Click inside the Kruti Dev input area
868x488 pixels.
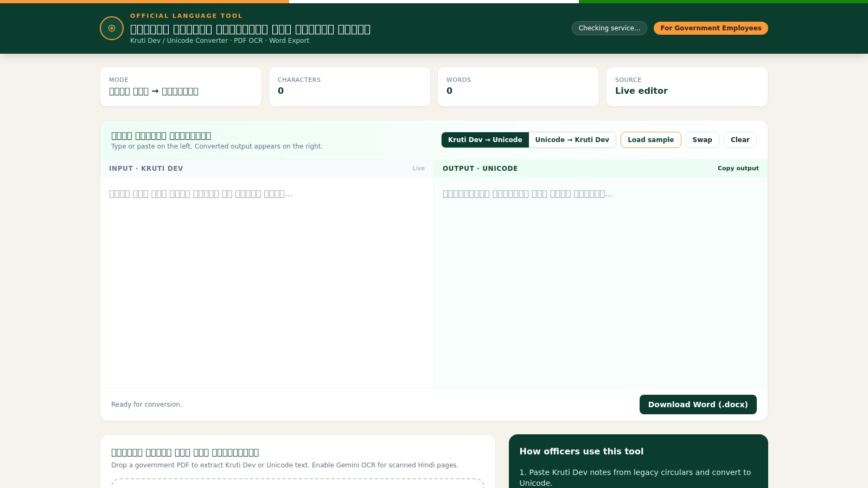tap(267, 282)
